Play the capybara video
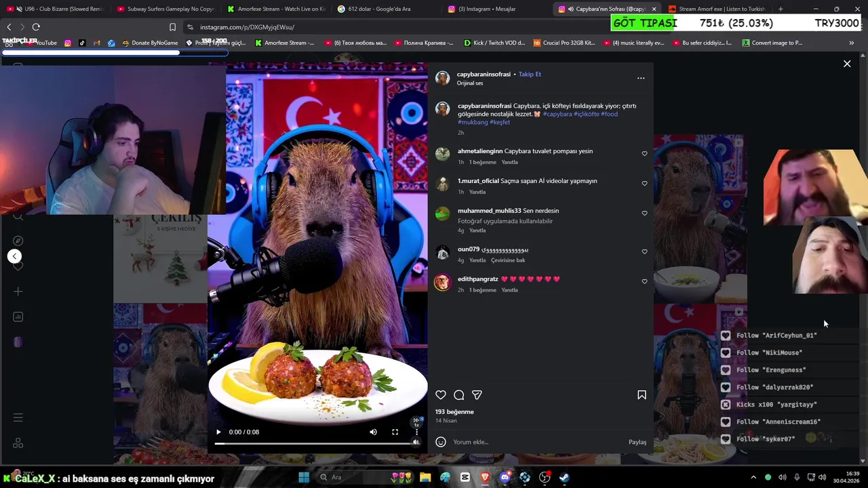 (218, 432)
